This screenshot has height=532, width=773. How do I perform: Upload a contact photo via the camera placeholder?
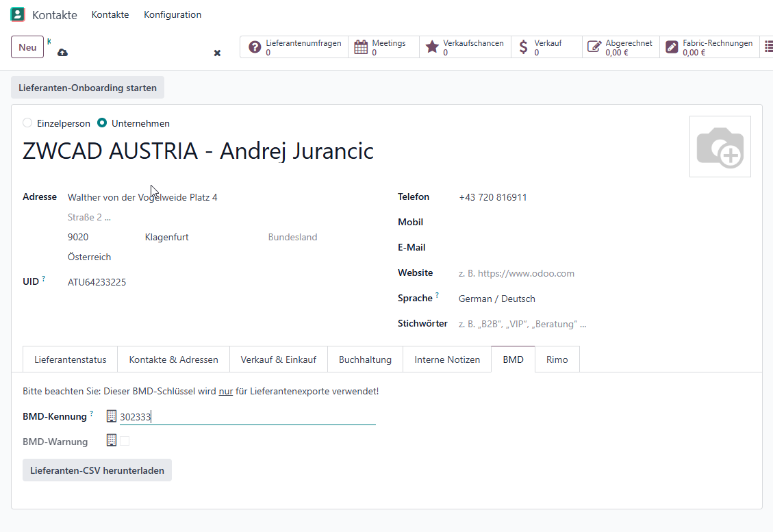(x=720, y=147)
